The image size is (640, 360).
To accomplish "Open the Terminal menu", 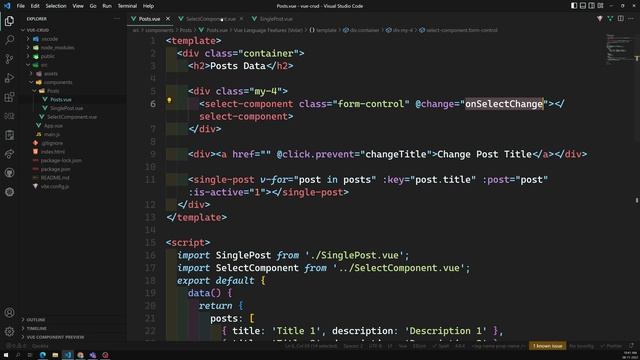I will pos(127,6).
